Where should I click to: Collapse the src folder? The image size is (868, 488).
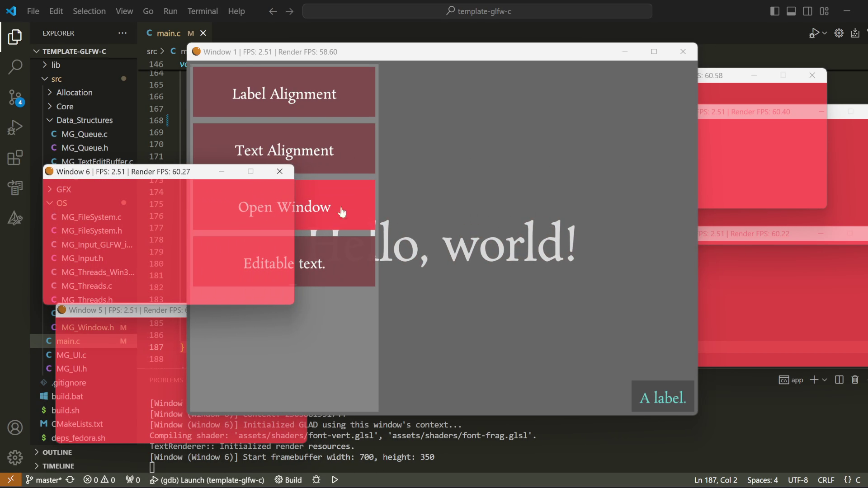[84, 79]
